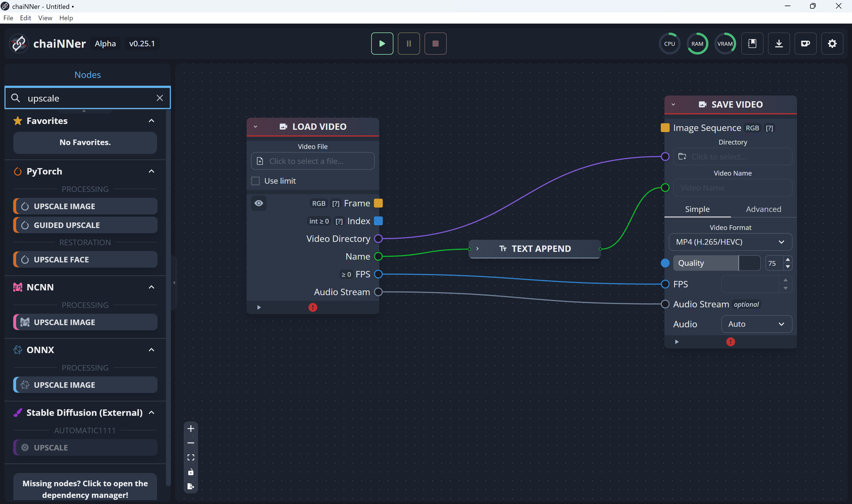Collapse Stable Diffusion (External) section
Image resolution: width=852 pixels, height=504 pixels.
151,413
